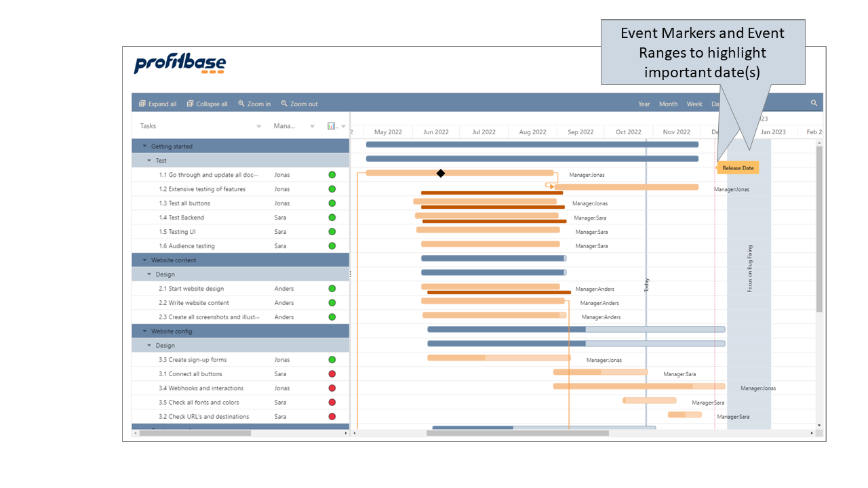Click the black milestone diamond on task 1.1
868x488 pixels.
[441, 174]
